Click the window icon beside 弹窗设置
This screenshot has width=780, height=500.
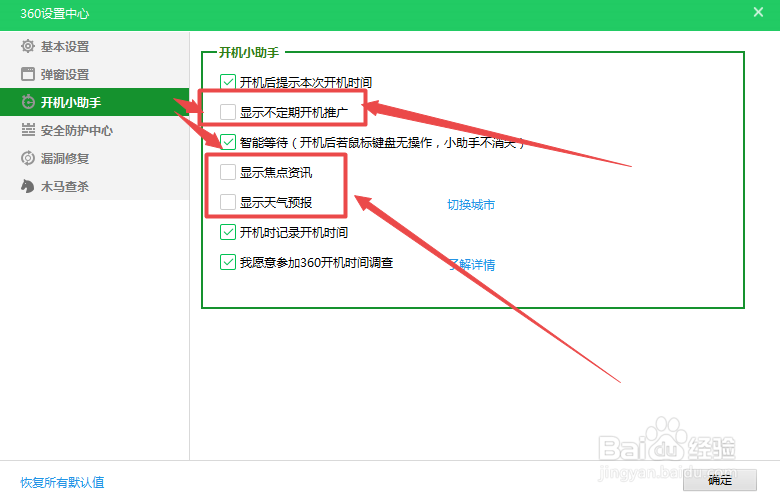28,74
